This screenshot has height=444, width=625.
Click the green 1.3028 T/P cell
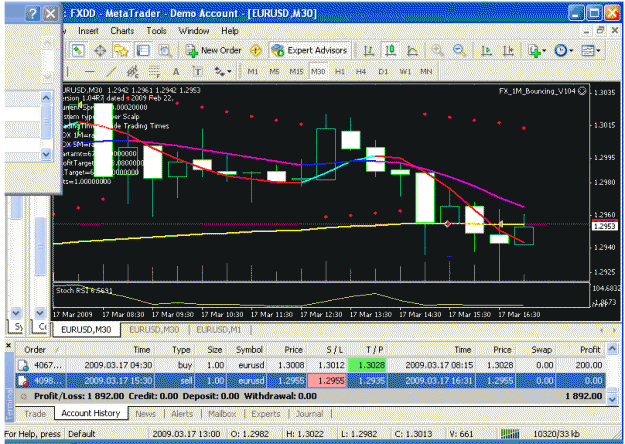click(x=367, y=365)
